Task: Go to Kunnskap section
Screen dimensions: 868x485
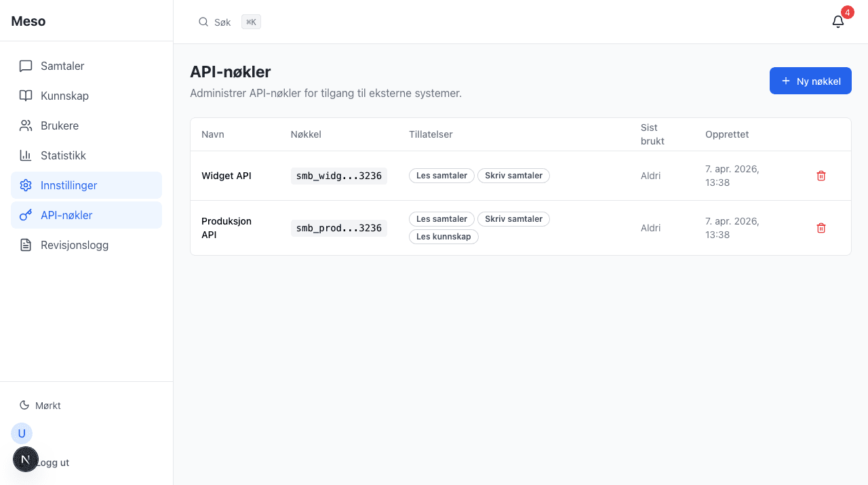Action: (x=64, y=96)
